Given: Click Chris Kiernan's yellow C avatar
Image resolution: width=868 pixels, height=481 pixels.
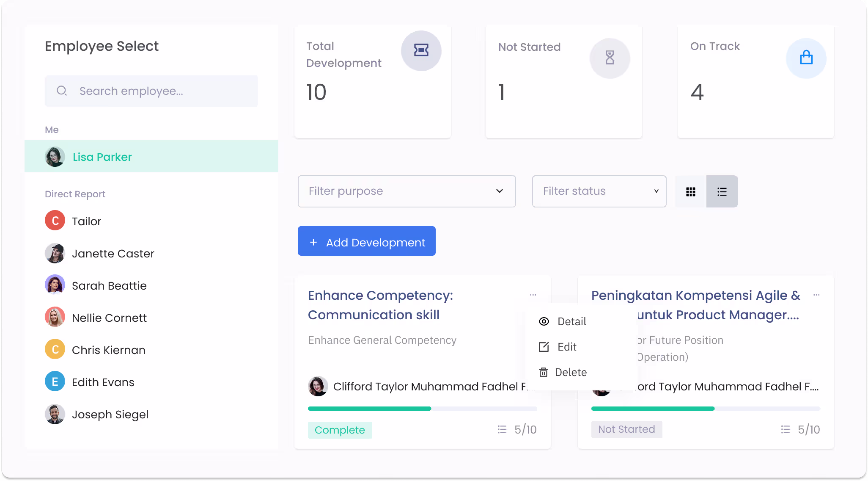Looking at the screenshot, I should pos(55,349).
